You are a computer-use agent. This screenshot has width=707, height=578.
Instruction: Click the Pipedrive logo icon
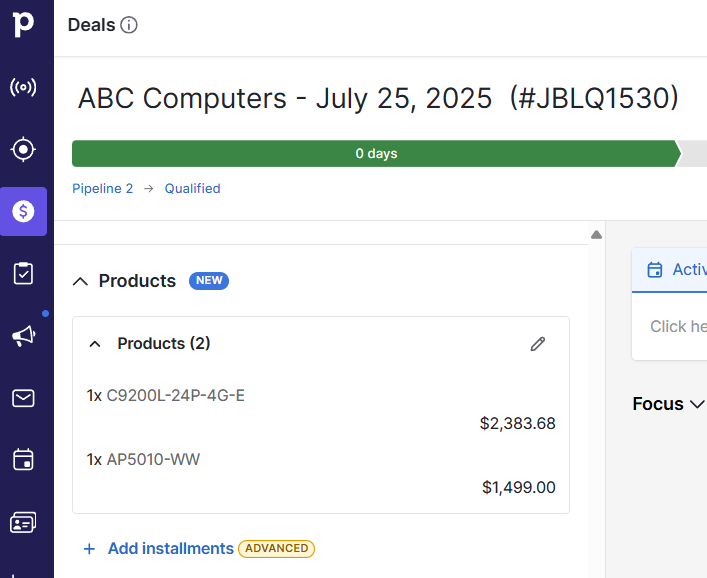23,24
